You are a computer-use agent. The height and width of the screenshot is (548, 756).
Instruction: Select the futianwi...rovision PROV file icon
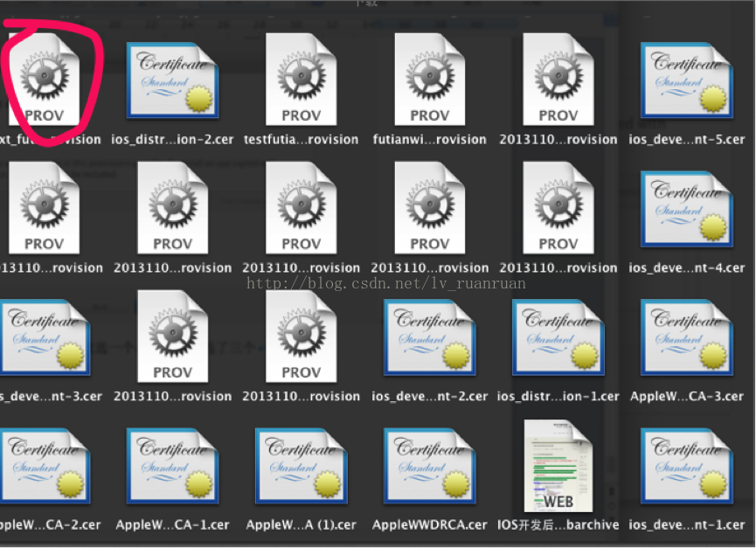click(430, 80)
